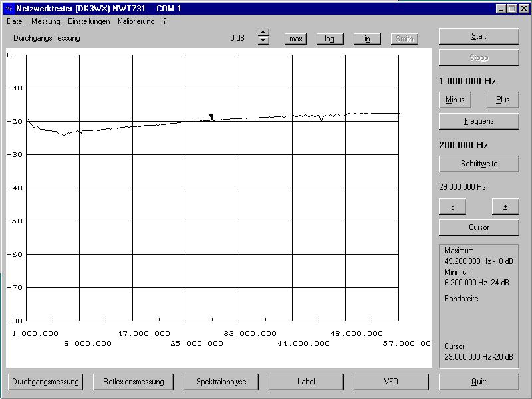Image resolution: width=532 pixels, height=399 pixels.
Task: Open the Messung menu
Action: (x=45, y=21)
